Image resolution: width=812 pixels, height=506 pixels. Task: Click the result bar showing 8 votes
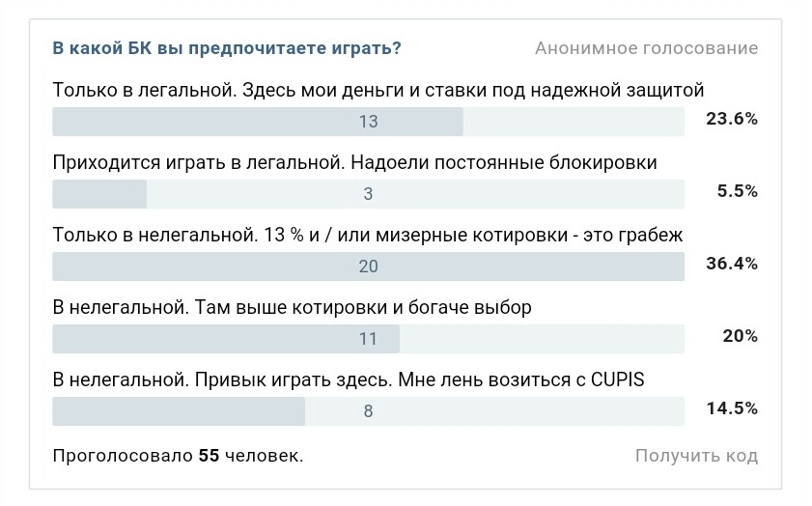pyautogui.click(x=368, y=411)
